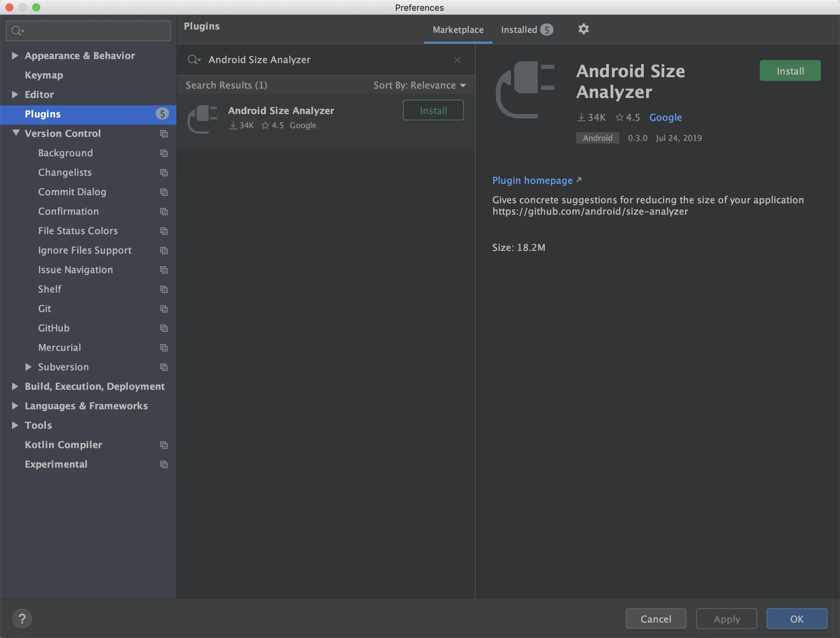The image size is (840, 638).
Task: Expand the Tools section
Action: coord(15,425)
